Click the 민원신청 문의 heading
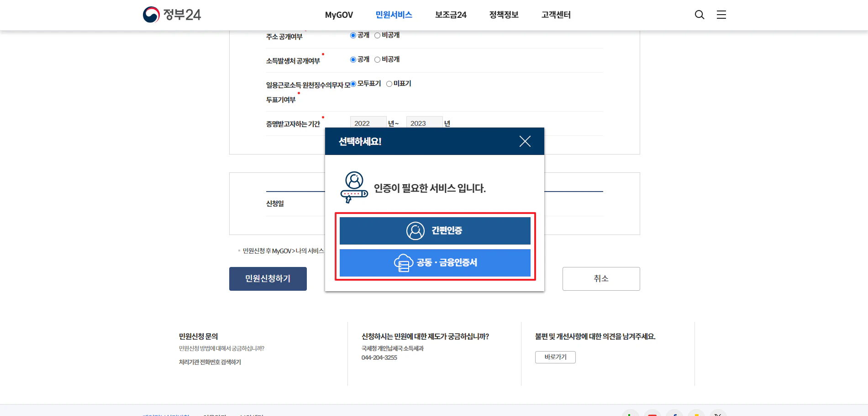 click(199, 336)
